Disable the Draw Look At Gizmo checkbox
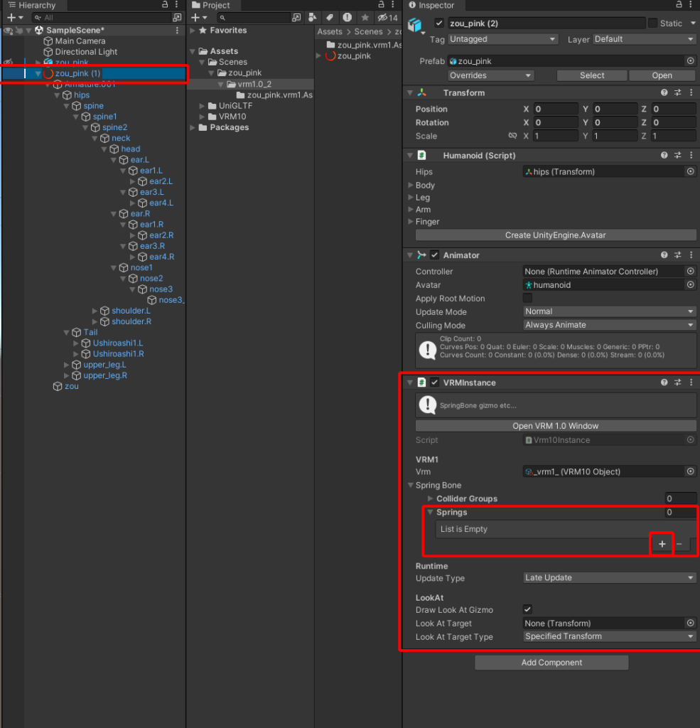 click(x=527, y=609)
